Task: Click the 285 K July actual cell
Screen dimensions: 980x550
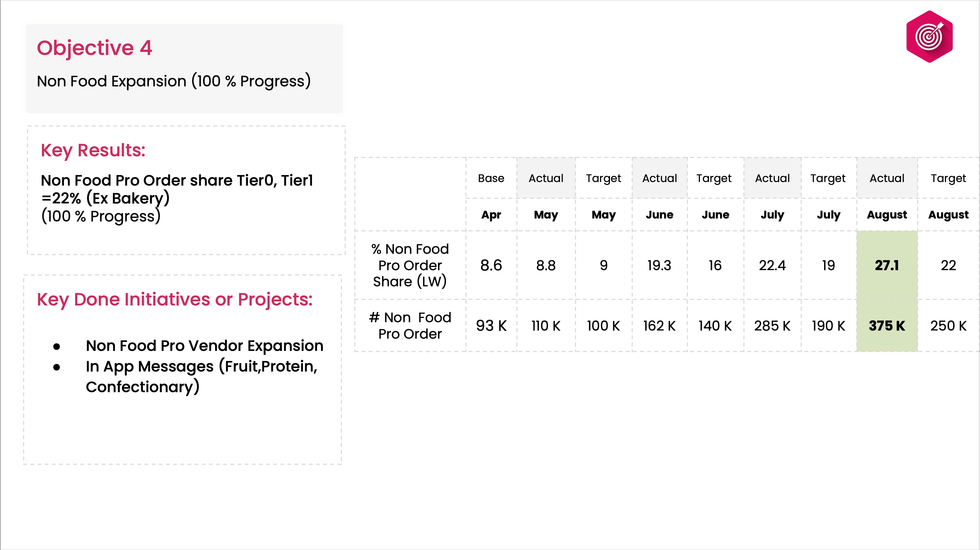Action: click(772, 326)
